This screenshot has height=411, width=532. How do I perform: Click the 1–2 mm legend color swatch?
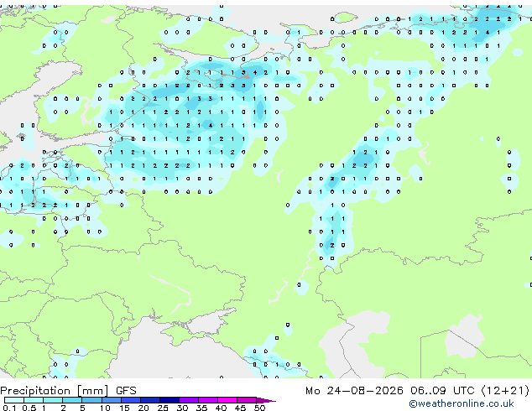click(53, 400)
